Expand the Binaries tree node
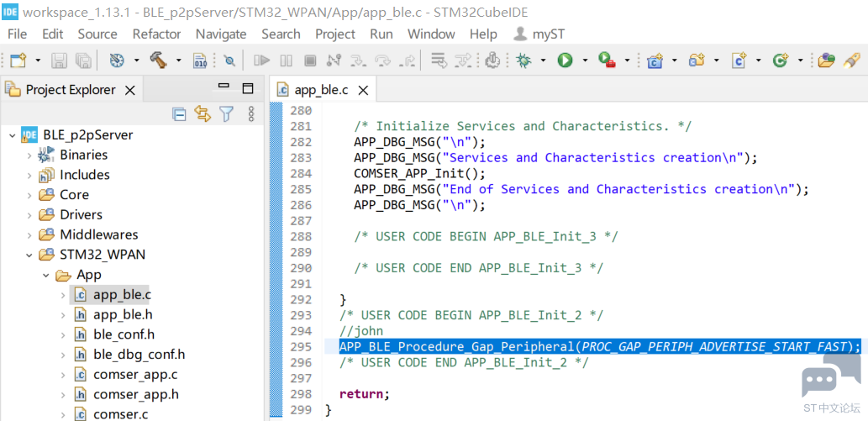868x421 pixels. [29, 155]
